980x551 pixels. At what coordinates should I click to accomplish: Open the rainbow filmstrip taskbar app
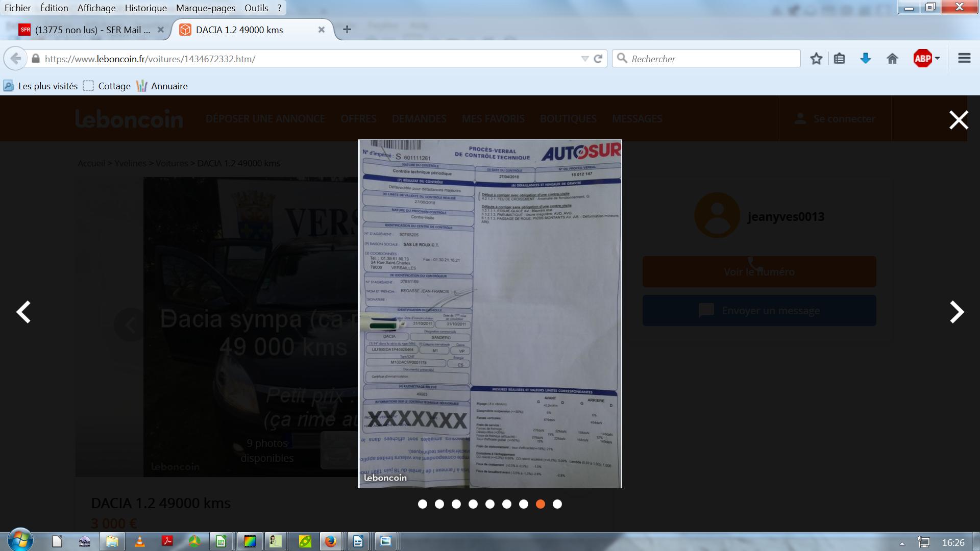(x=250, y=541)
